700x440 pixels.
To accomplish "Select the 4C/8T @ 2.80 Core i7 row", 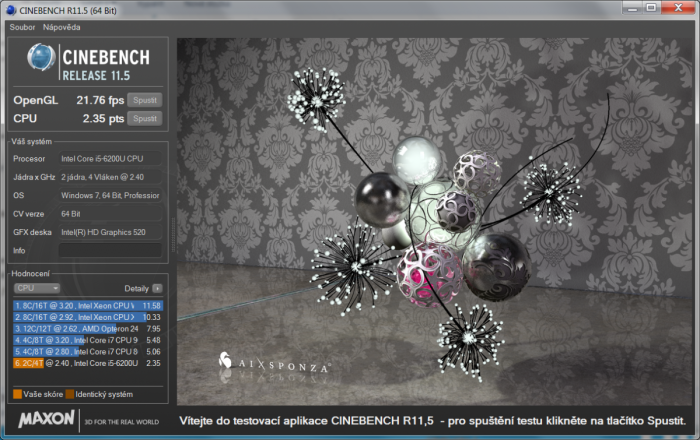I will pyautogui.click(x=88, y=352).
